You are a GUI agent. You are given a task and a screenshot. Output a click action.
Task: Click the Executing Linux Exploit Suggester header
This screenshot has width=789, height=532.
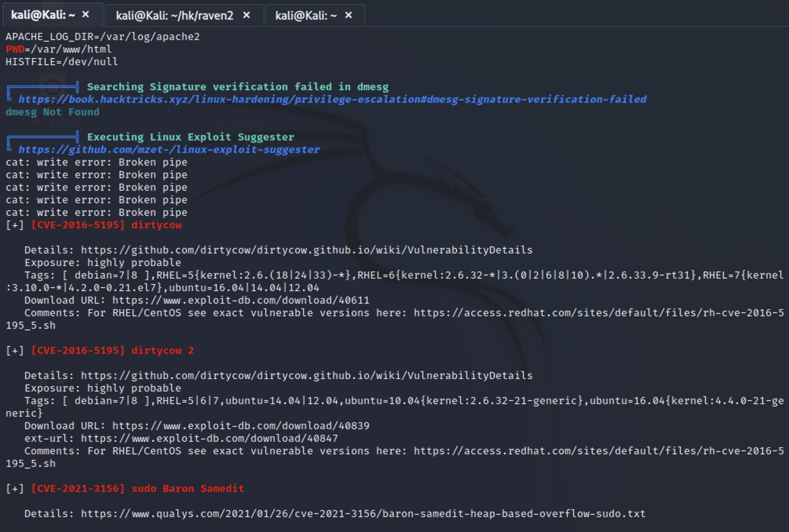click(190, 137)
